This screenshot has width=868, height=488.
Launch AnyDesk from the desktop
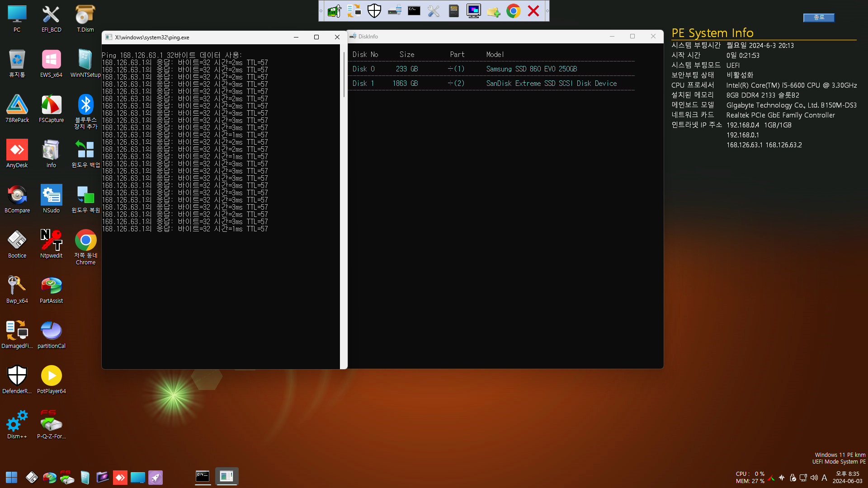(17, 154)
